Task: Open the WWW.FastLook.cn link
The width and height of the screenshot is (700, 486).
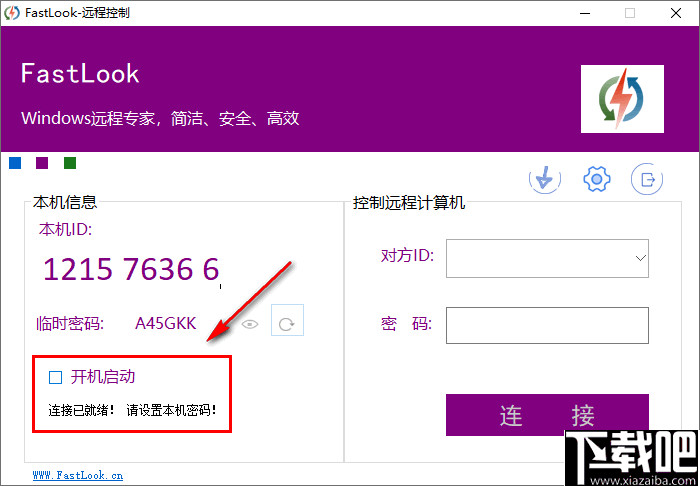Action: pos(78,475)
